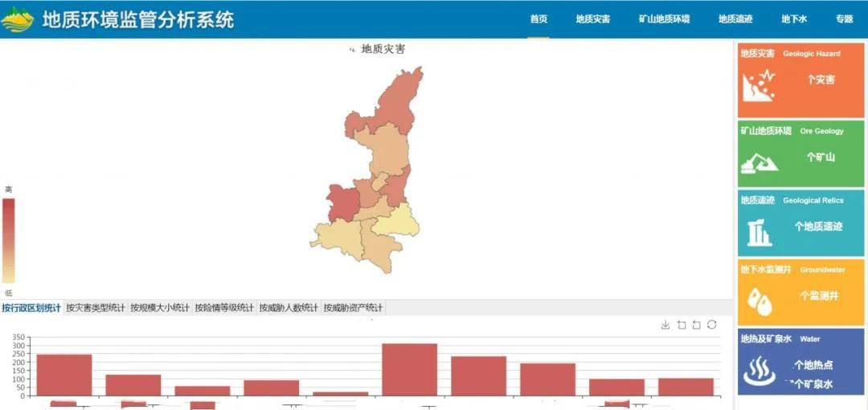The width and height of the screenshot is (868, 410).
Task: Select the 专题 navigation item
Action: click(844, 18)
